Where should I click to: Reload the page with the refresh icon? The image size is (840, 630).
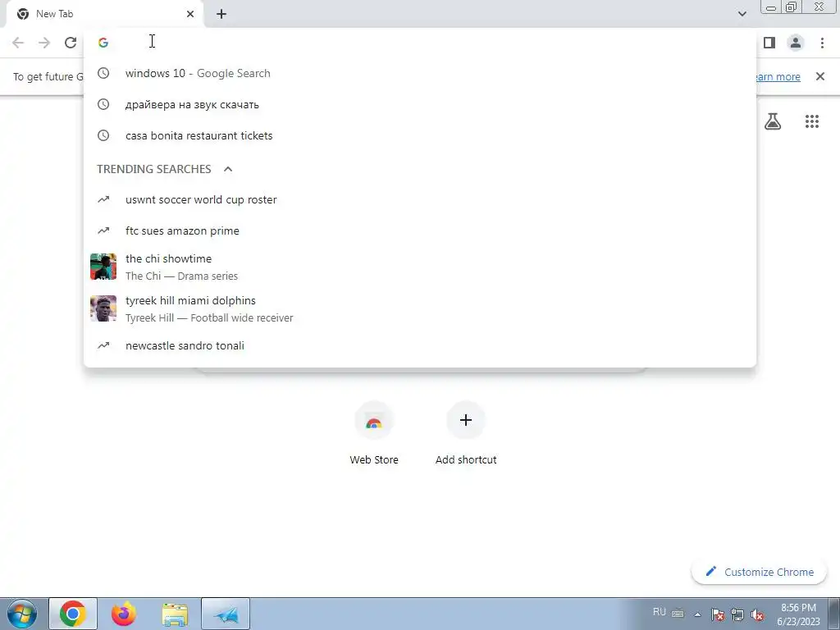click(71, 43)
